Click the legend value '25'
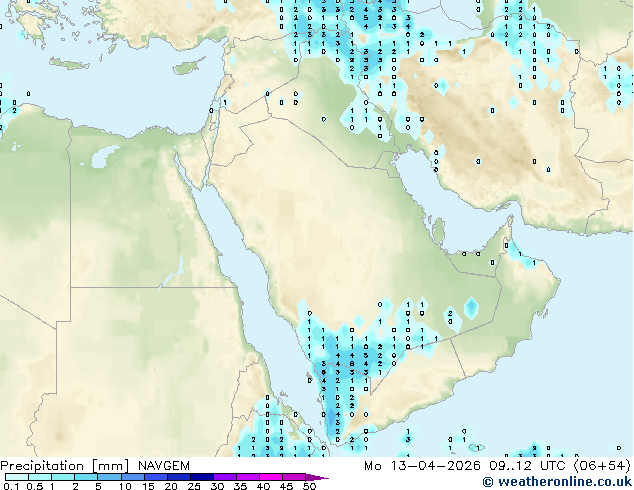 (194, 486)
